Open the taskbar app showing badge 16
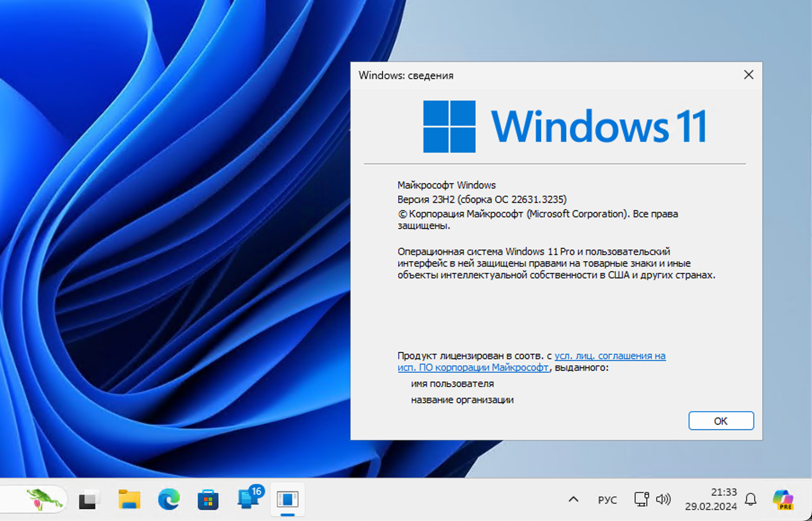The image size is (812, 521). click(x=250, y=498)
